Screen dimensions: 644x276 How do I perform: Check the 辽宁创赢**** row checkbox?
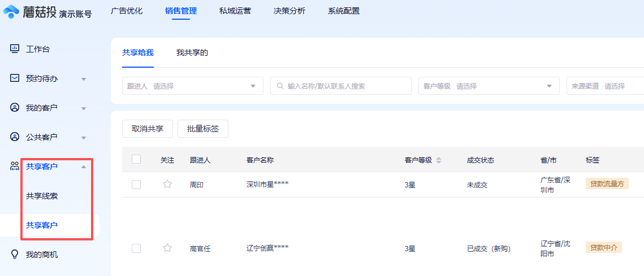pos(136,248)
